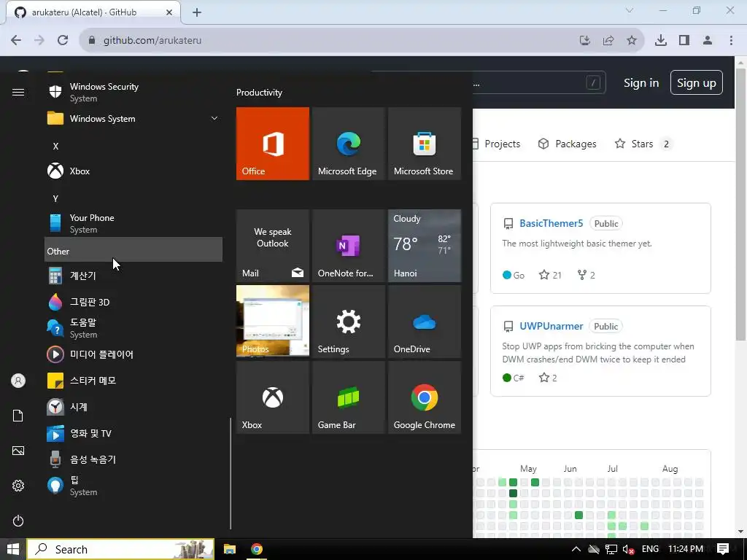The image size is (747, 560).
Task: Click the letter X section header
Action: click(55, 146)
